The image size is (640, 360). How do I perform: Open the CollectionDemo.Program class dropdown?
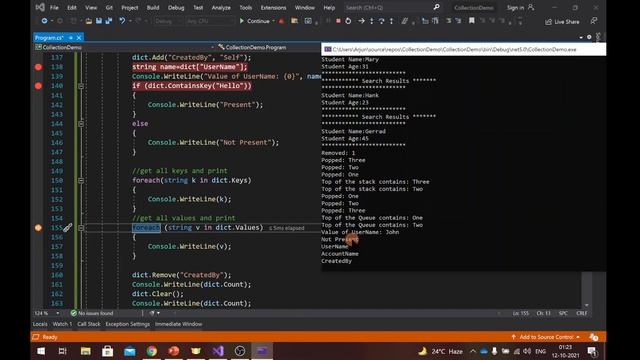point(269,47)
